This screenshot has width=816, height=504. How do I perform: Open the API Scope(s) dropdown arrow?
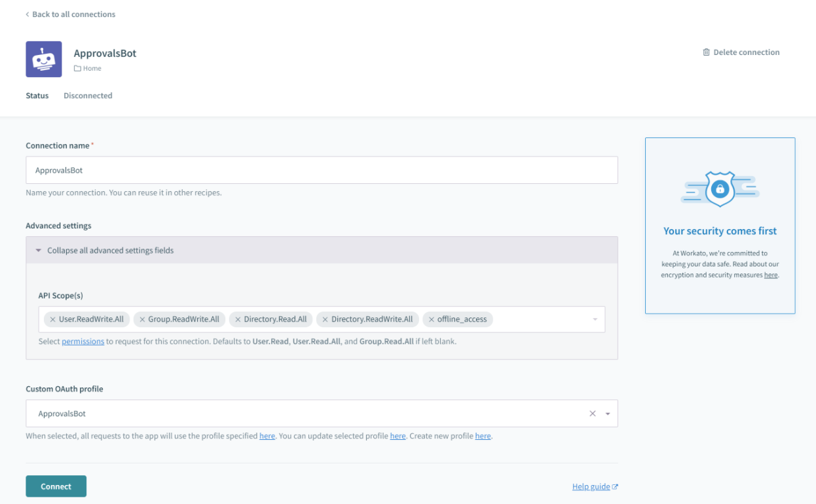595,319
